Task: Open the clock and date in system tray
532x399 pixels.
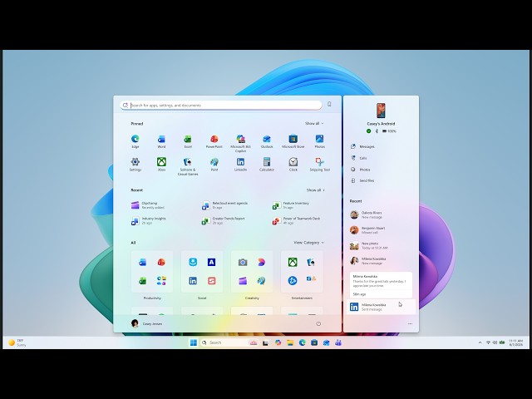Action: 515,342
